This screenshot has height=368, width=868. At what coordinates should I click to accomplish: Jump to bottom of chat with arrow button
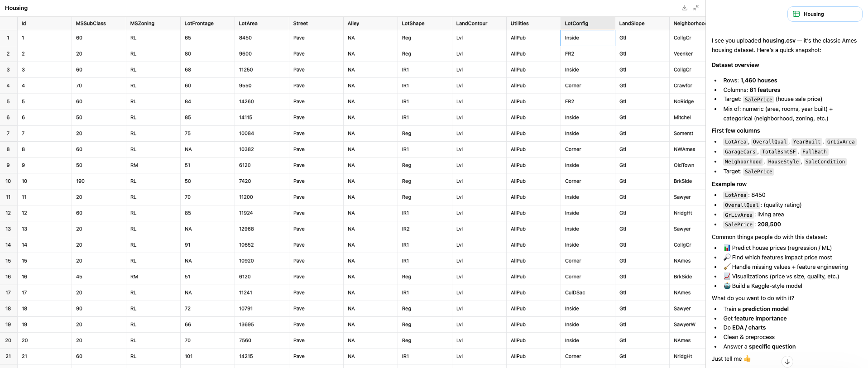coord(787,362)
